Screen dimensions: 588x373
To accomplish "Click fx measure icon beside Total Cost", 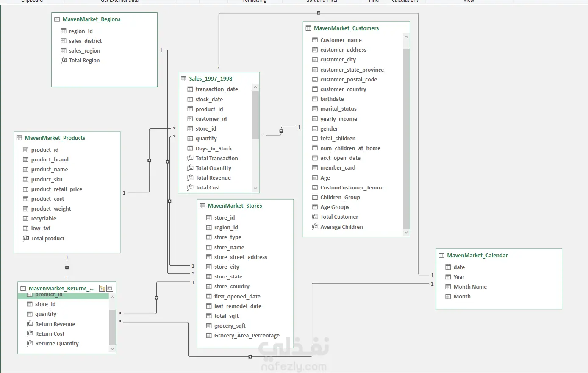I will (190, 187).
